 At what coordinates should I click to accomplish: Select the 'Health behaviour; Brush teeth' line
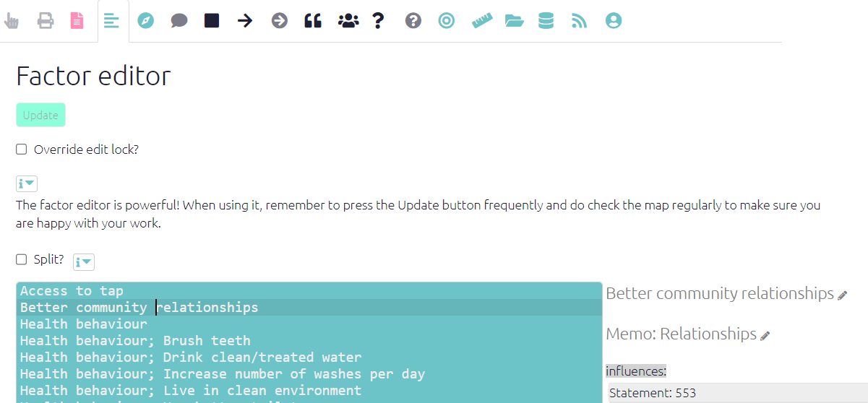tap(135, 340)
